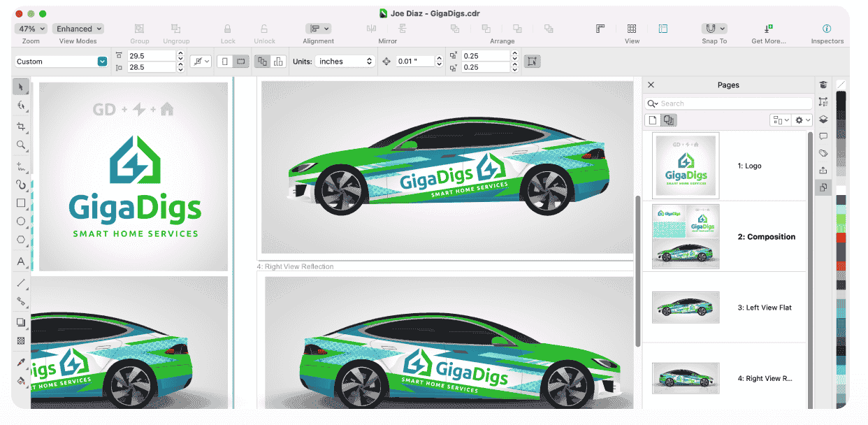This screenshot has width=868, height=425.
Task: Click the nudge distance field 0.01
Action: pyautogui.click(x=415, y=62)
